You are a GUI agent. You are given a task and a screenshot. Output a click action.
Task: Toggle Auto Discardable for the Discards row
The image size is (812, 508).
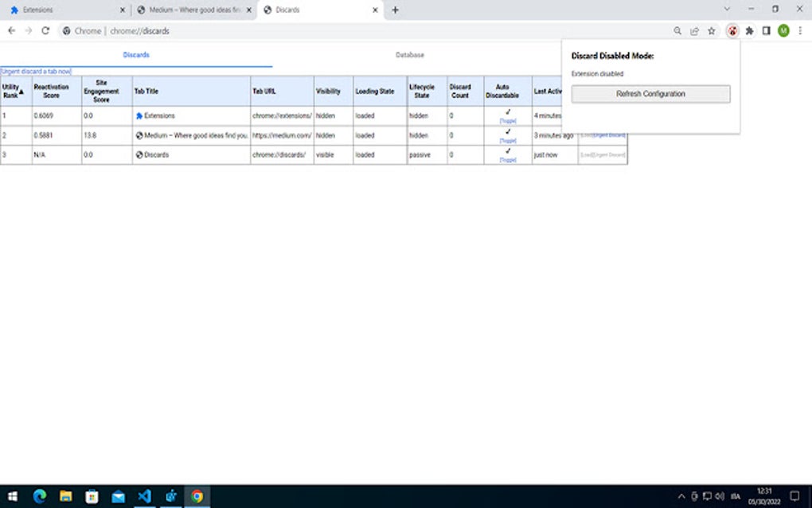click(508, 159)
